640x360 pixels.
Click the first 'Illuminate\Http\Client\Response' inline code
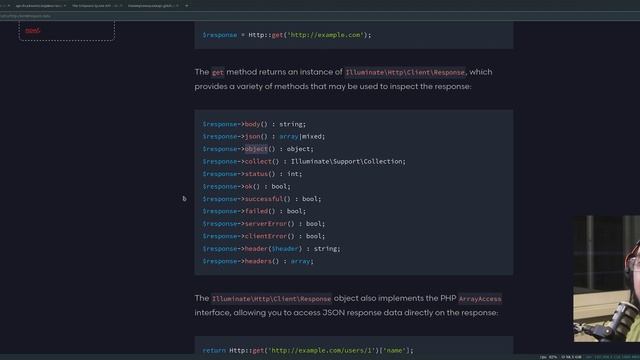(405, 72)
